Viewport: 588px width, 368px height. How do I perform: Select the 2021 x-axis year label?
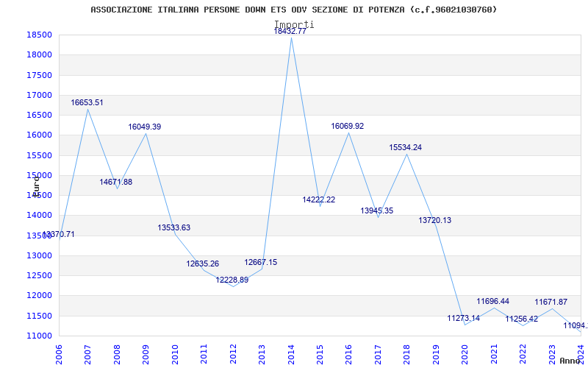click(x=494, y=354)
